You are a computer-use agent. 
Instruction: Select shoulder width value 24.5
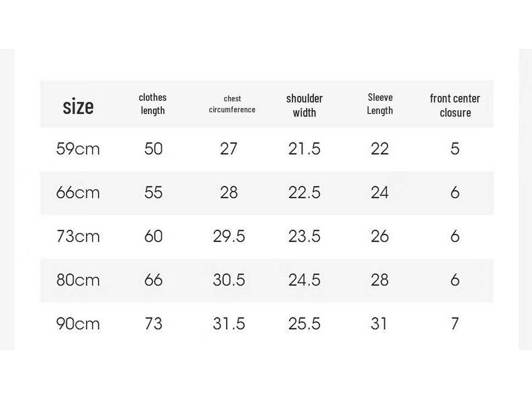tap(304, 280)
